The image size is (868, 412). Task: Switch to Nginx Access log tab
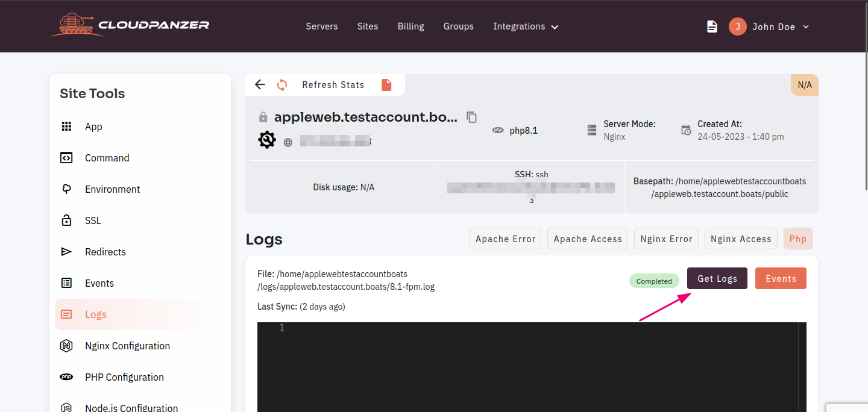741,239
